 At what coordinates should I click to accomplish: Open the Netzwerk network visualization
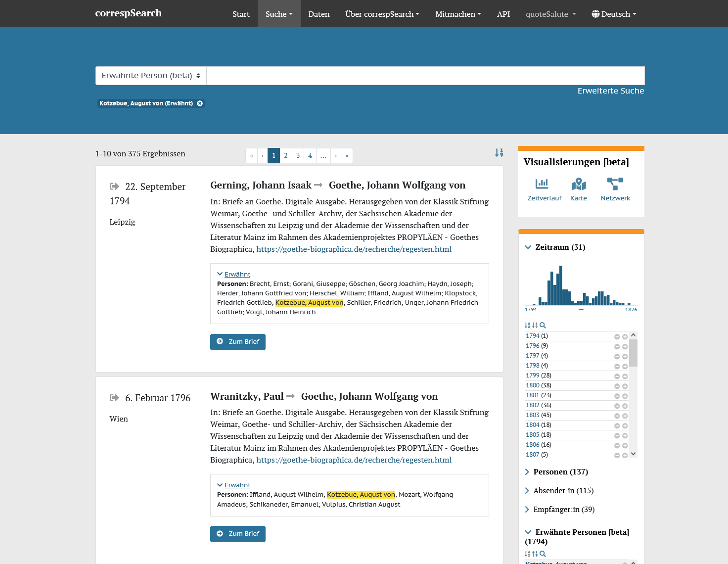(615, 190)
